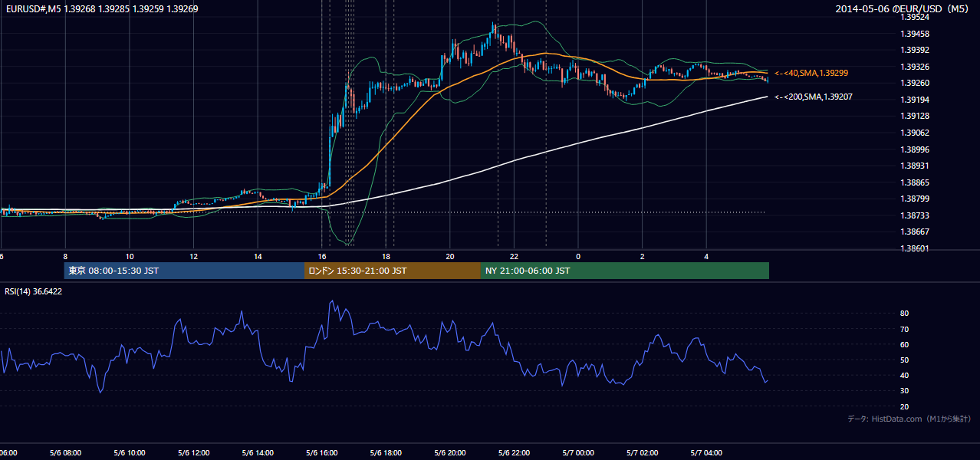Click price axis label 1.39062
980x460 pixels.
tap(914, 133)
